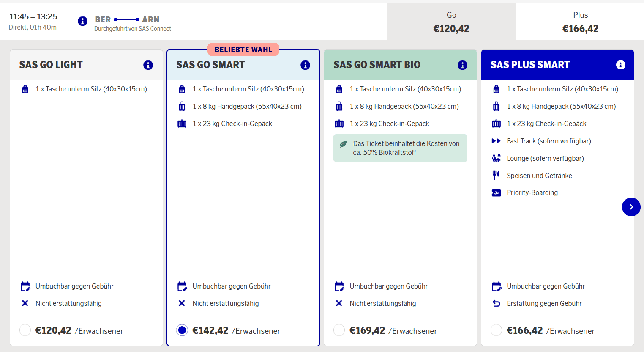This screenshot has width=644, height=352.
Task: Select SAS Go Light €120,42 radio button
Action: point(25,330)
